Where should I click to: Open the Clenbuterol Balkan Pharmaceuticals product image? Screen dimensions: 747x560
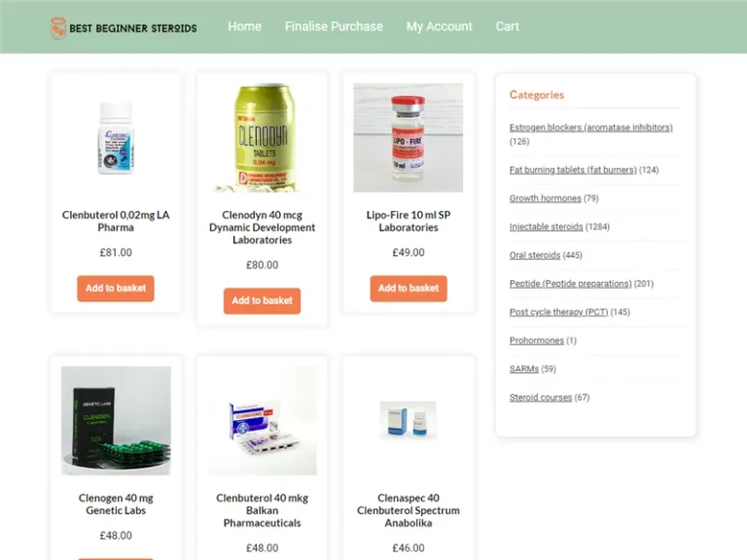click(x=262, y=420)
